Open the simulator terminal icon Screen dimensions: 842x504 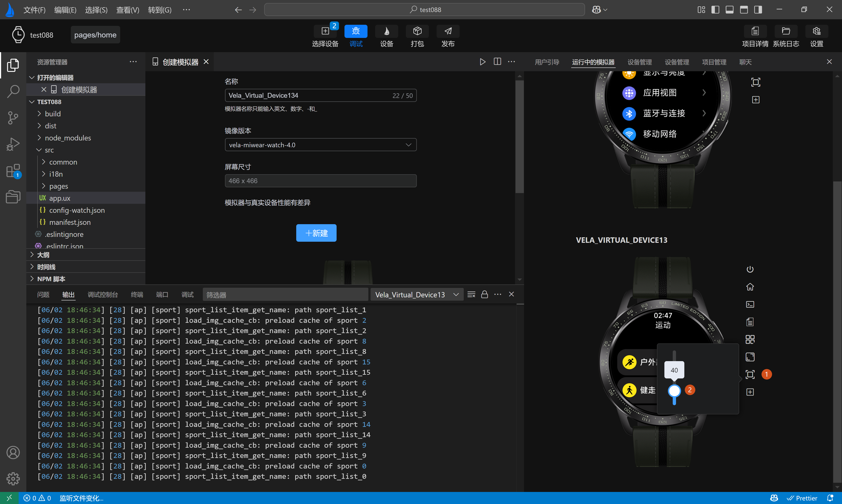[749, 304]
